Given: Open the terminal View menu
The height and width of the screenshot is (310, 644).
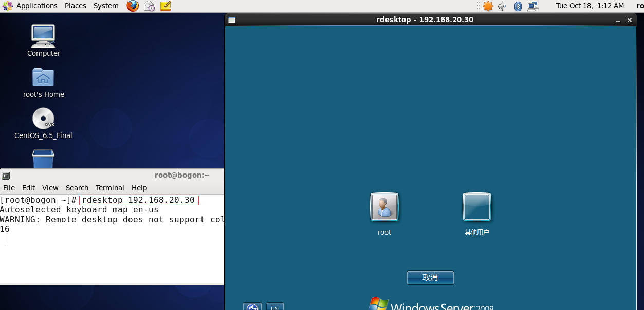Looking at the screenshot, I should (50, 188).
